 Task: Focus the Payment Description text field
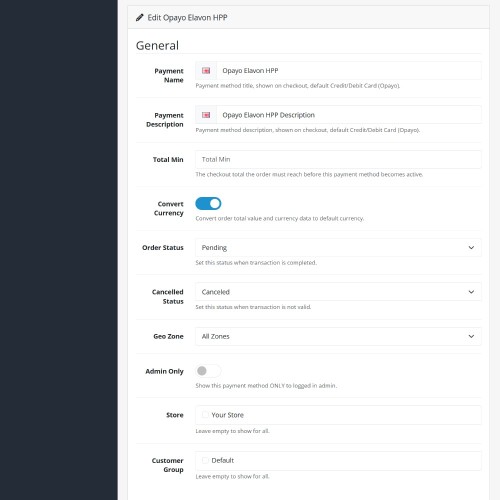click(x=349, y=115)
